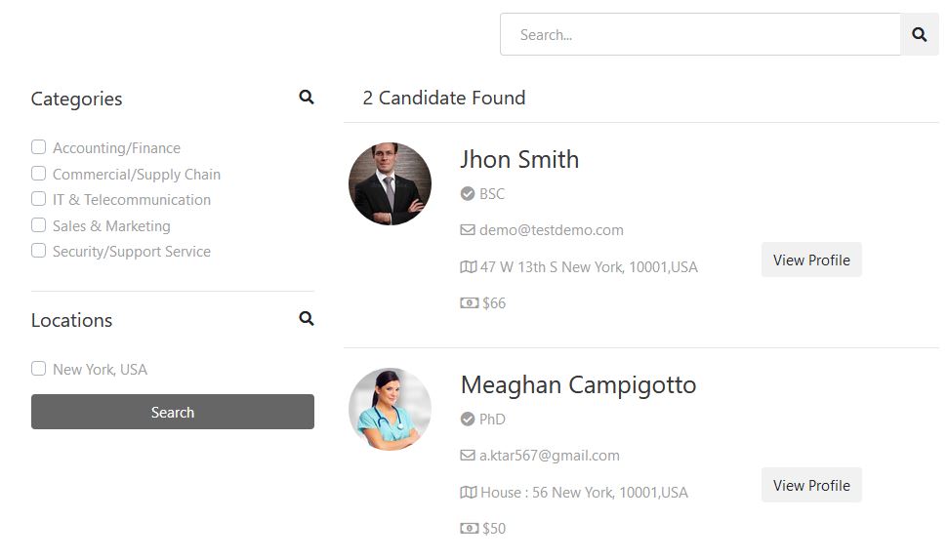
Task: Click the envelope icon next to a.ktar567@gmail.com
Action: 468,456
